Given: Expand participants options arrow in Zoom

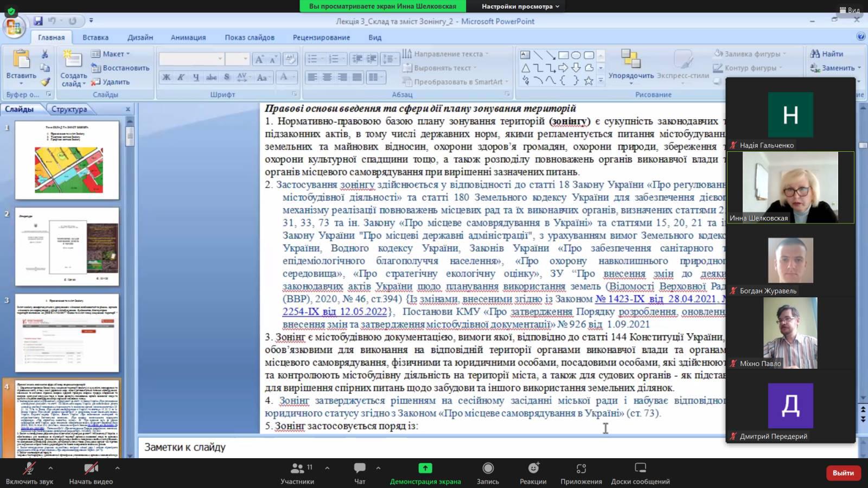Looking at the screenshot, I should (327, 468).
